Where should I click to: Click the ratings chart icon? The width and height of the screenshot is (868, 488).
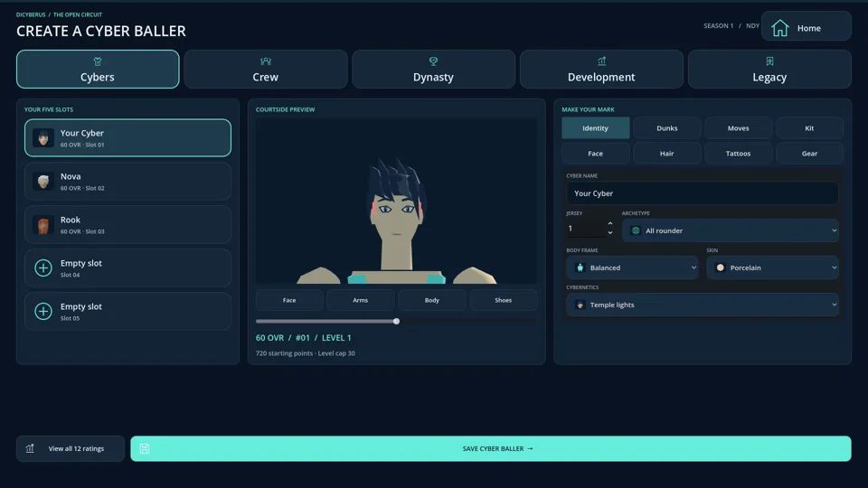click(30, 448)
